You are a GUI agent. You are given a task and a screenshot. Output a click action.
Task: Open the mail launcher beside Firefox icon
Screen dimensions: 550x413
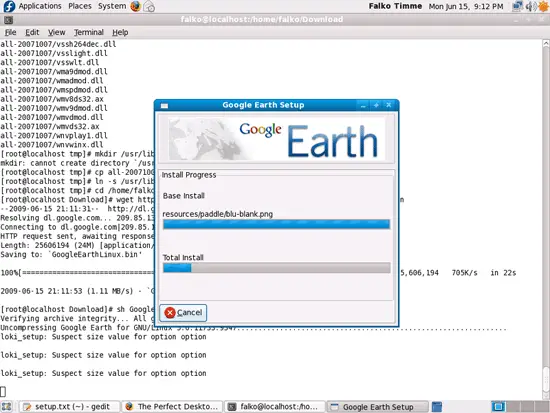149,6
